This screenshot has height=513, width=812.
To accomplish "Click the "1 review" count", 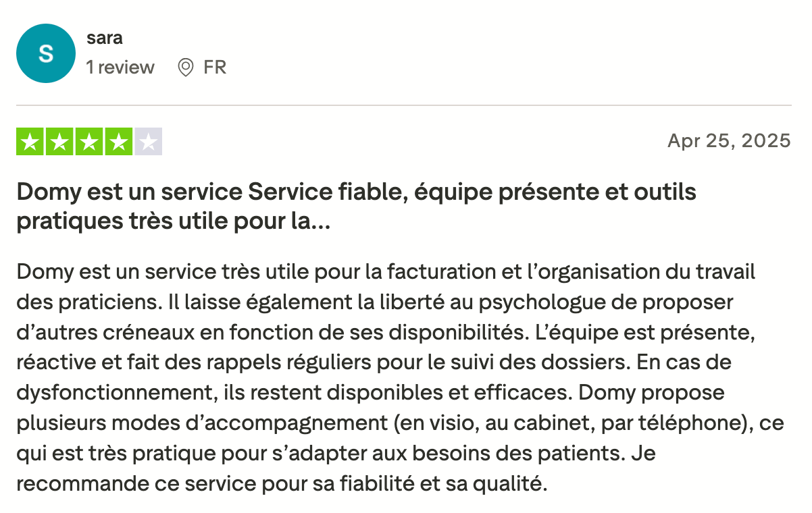I will click(120, 67).
